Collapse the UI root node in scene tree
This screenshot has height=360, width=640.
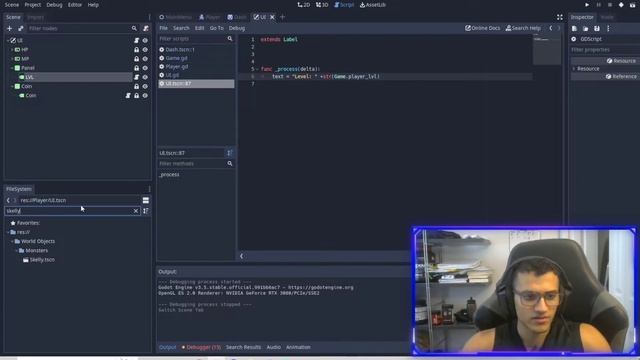coord(8,40)
